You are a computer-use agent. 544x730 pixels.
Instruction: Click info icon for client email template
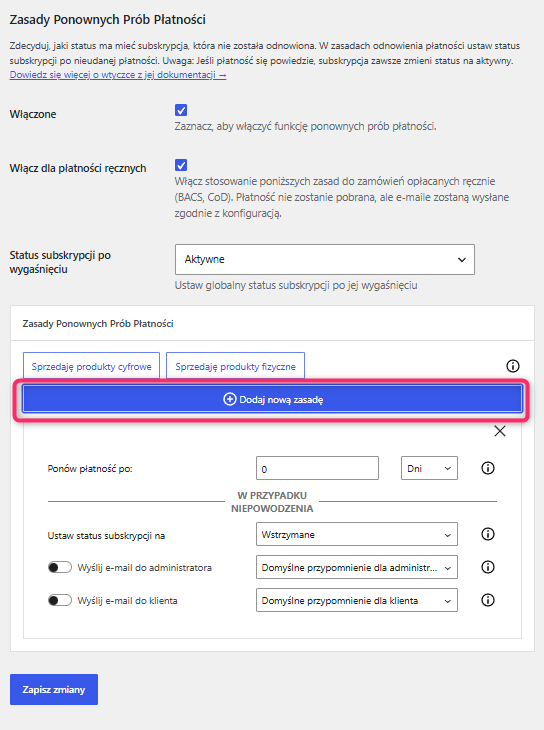click(x=488, y=600)
